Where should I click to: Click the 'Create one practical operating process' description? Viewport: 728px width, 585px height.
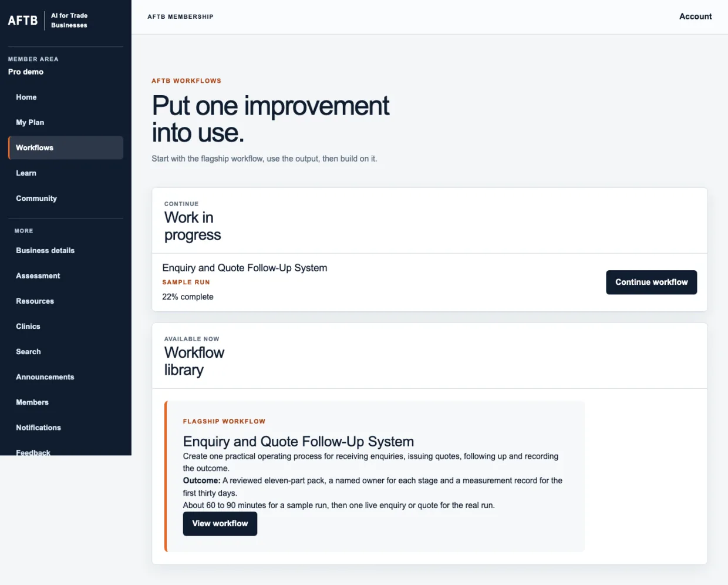370,462
